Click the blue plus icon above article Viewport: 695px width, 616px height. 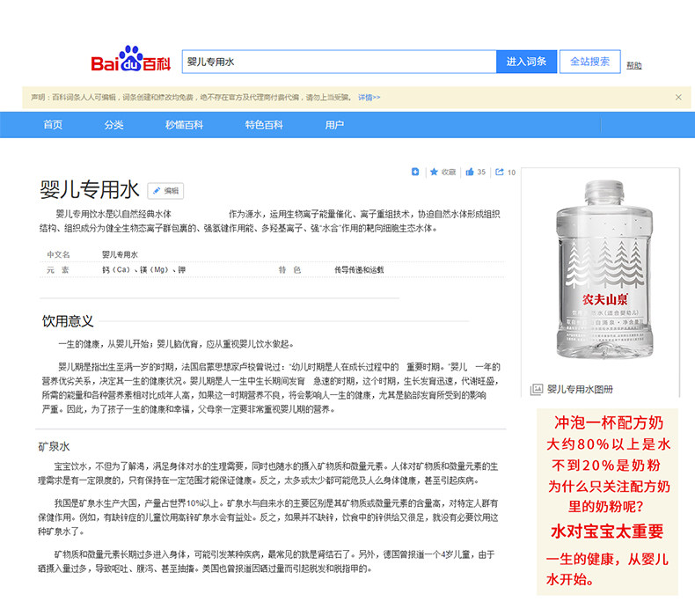pos(415,172)
